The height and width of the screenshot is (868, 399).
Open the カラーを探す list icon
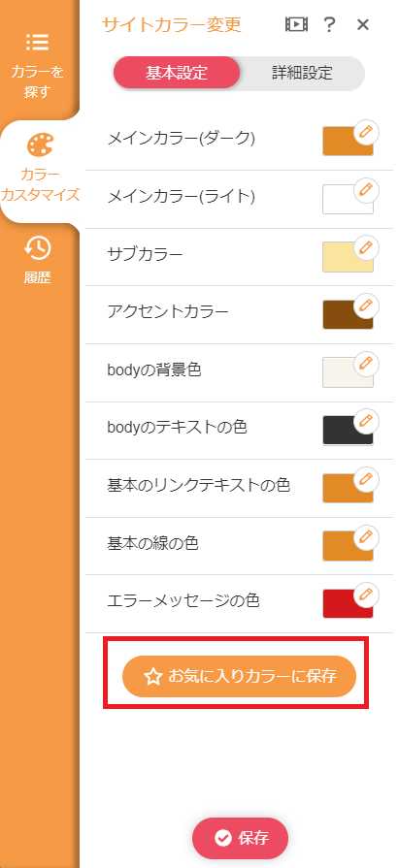click(38, 42)
